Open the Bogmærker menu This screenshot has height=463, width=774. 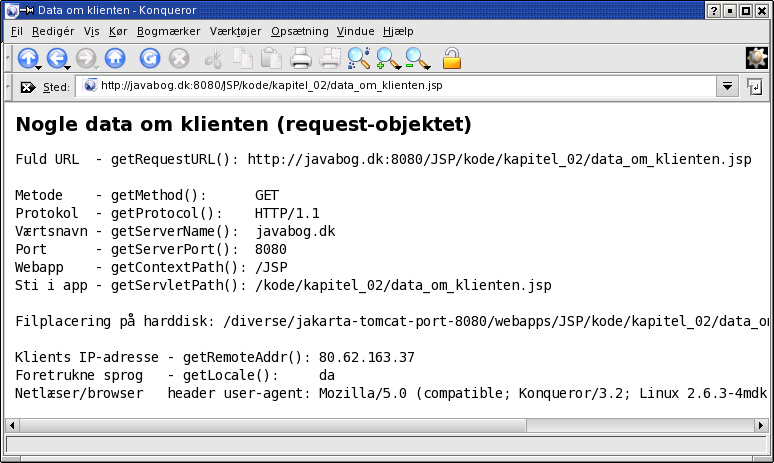169,32
